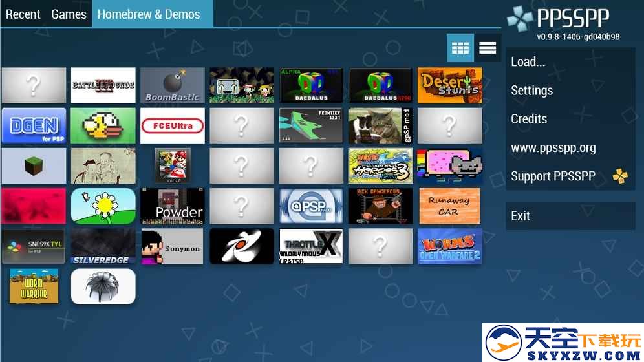Launch the BoomBastic game tile
The height and width of the screenshot is (362, 644).
pos(173,85)
